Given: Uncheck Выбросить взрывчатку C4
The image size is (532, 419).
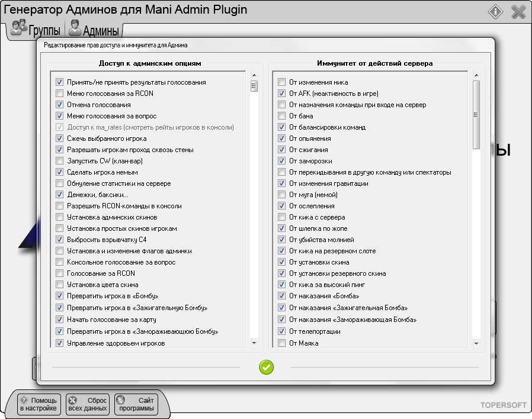Looking at the screenshot, I should (59, 240).
